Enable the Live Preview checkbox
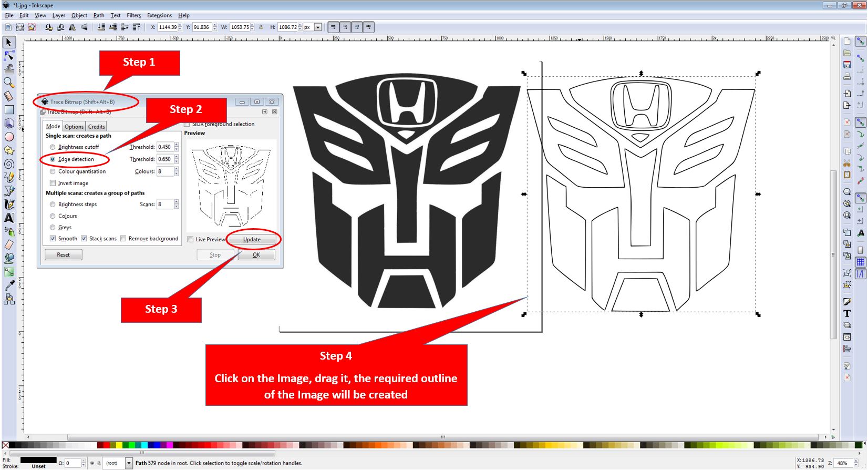868x470 pixels. coord(190,240)
